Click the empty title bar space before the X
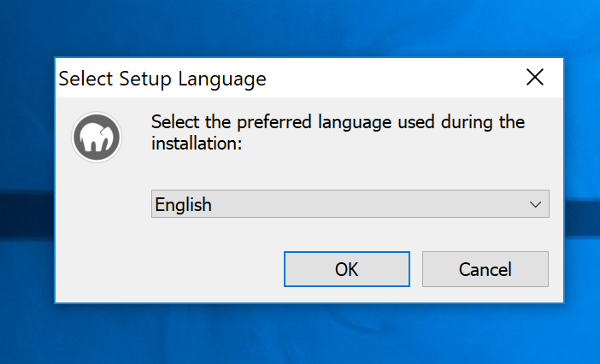The width and height of the screenshot is (600, 364). click(393, 79)
